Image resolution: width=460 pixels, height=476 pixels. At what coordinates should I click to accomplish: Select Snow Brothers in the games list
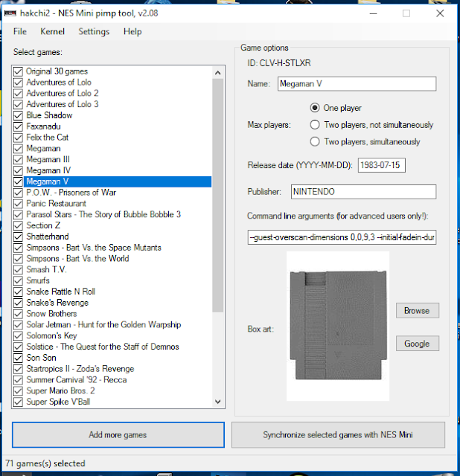coord(51,314)
